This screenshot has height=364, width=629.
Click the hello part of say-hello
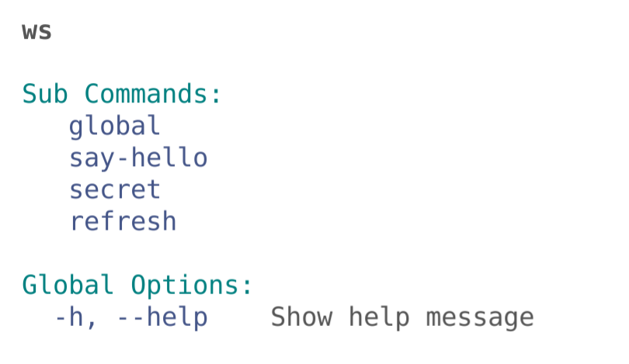(x=169, y=158)
